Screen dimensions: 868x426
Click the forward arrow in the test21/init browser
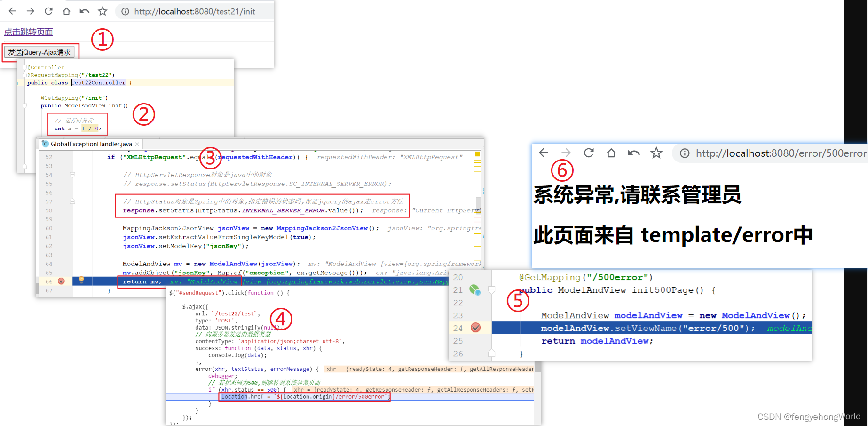(30, 11)
